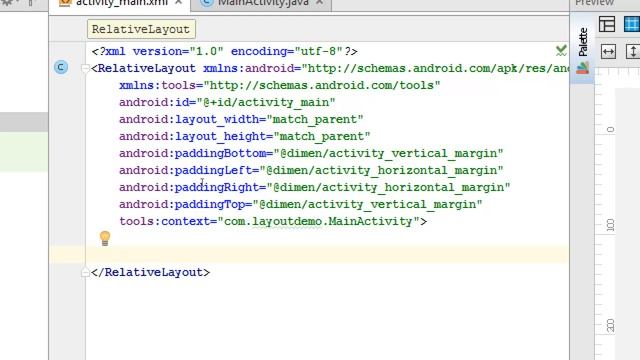640x360 pixels.
Task: Select the blueprint view icon
Action: (631, 24)
